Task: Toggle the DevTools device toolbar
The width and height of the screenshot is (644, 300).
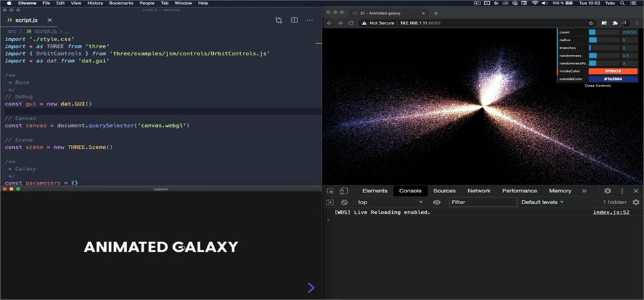Action: click(344, 191)
